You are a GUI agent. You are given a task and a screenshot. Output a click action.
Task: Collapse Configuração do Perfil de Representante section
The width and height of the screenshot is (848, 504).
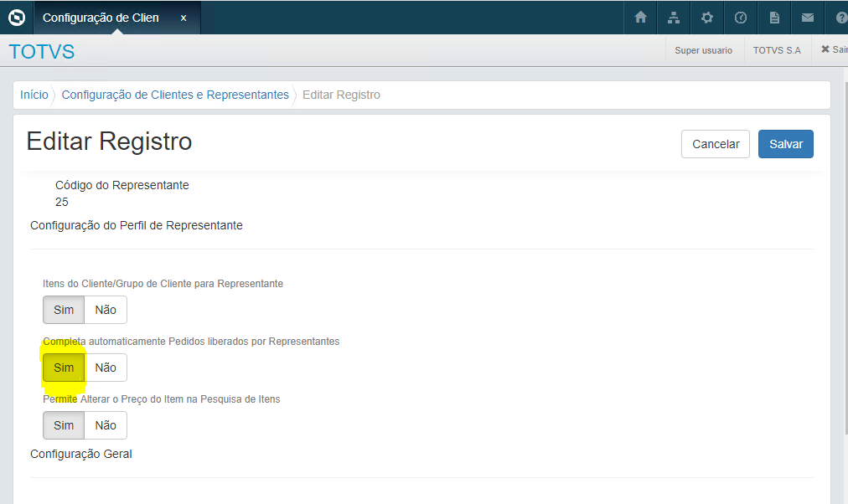136,225
